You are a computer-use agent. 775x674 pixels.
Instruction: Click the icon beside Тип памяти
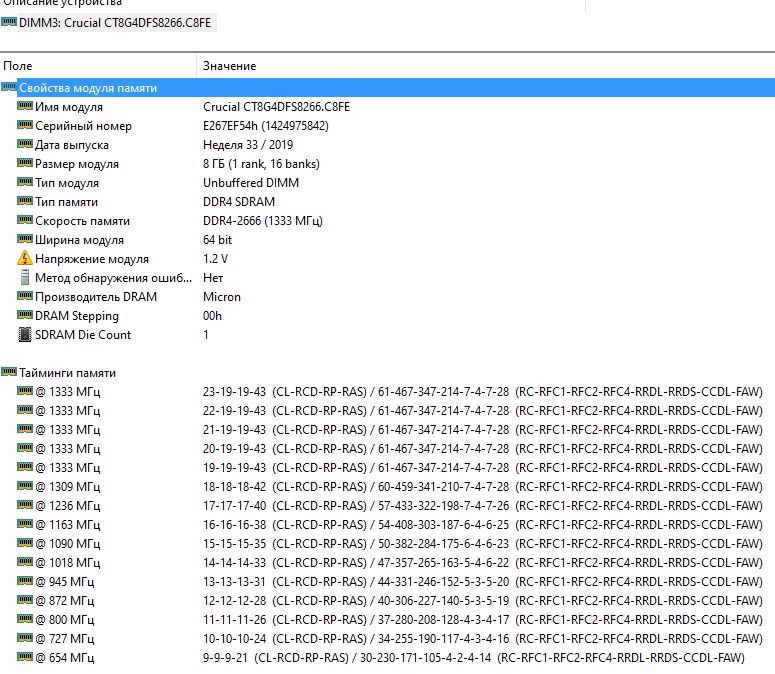25,201
